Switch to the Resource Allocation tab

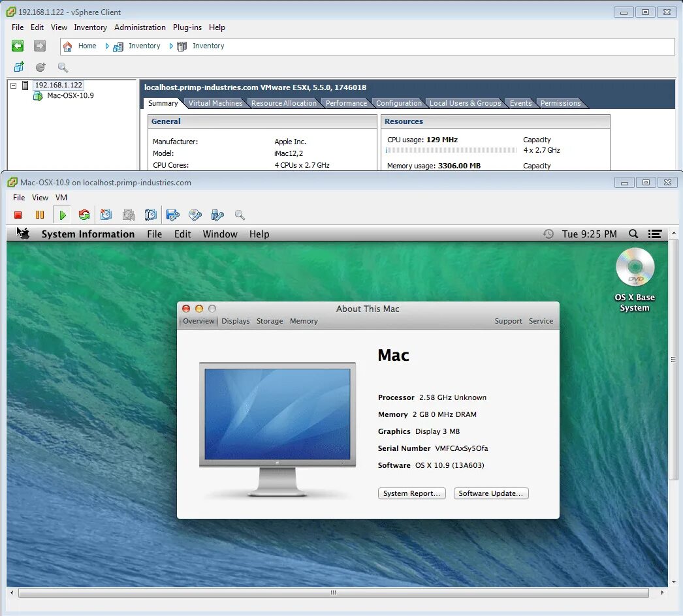coord(283,103)
